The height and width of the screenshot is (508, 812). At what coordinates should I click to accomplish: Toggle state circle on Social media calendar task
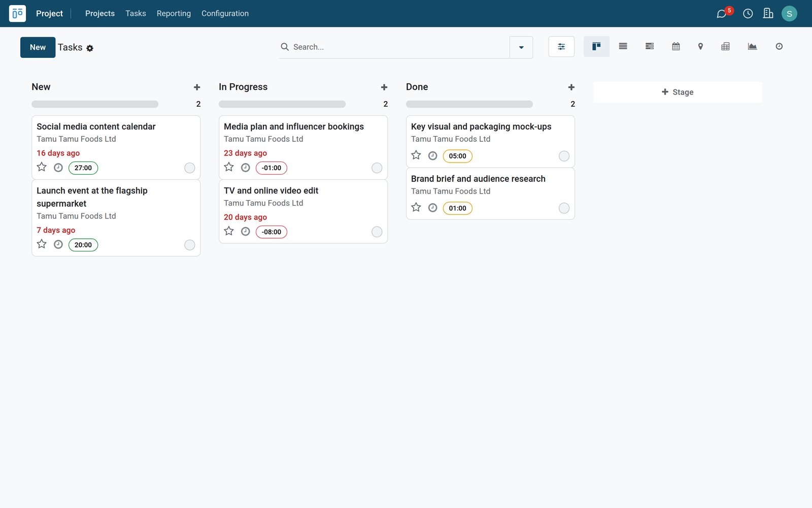tap(190, 168)
